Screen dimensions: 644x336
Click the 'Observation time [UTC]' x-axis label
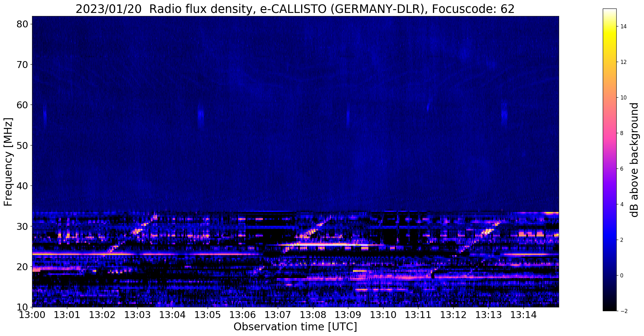(295, 327)
